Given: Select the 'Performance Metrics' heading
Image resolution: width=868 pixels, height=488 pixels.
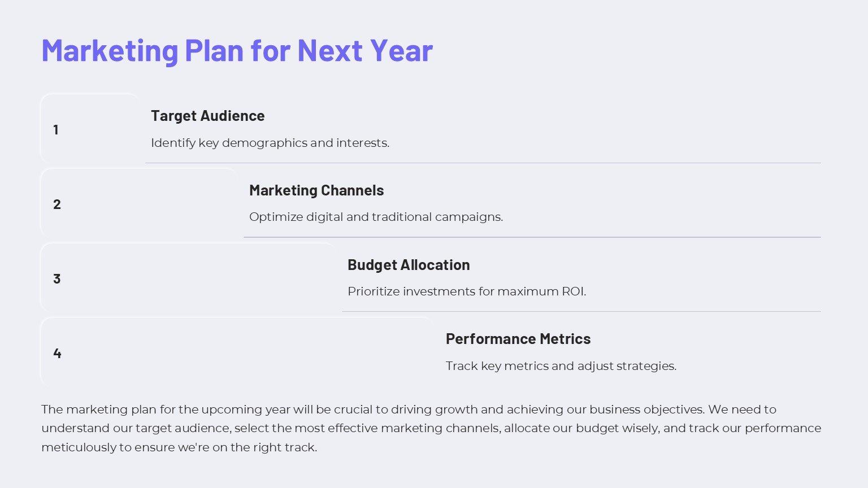Looking at the screenshot, I should click(518, 339).
